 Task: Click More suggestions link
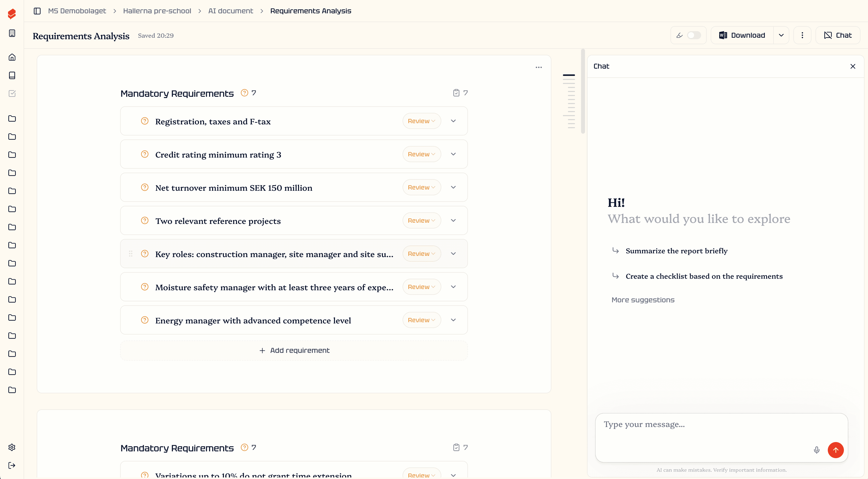coord(643,300)
